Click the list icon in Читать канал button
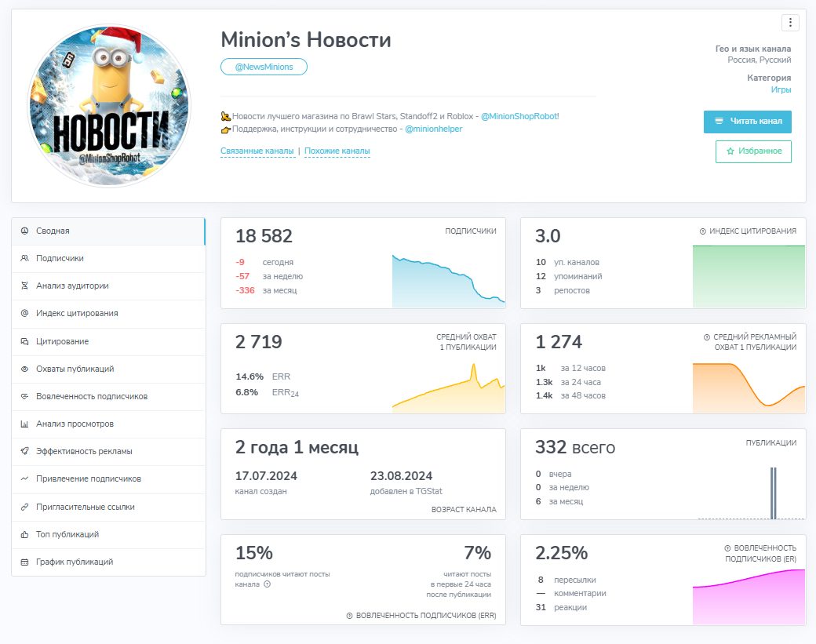This screenshot has width=816, height=644. 719,121
